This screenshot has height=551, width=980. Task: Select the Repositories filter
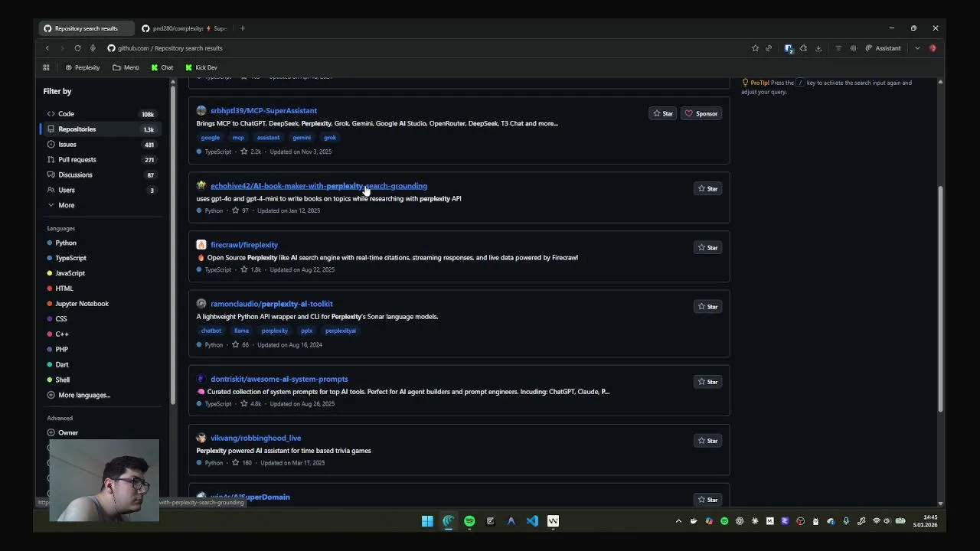tap(100, 129)
